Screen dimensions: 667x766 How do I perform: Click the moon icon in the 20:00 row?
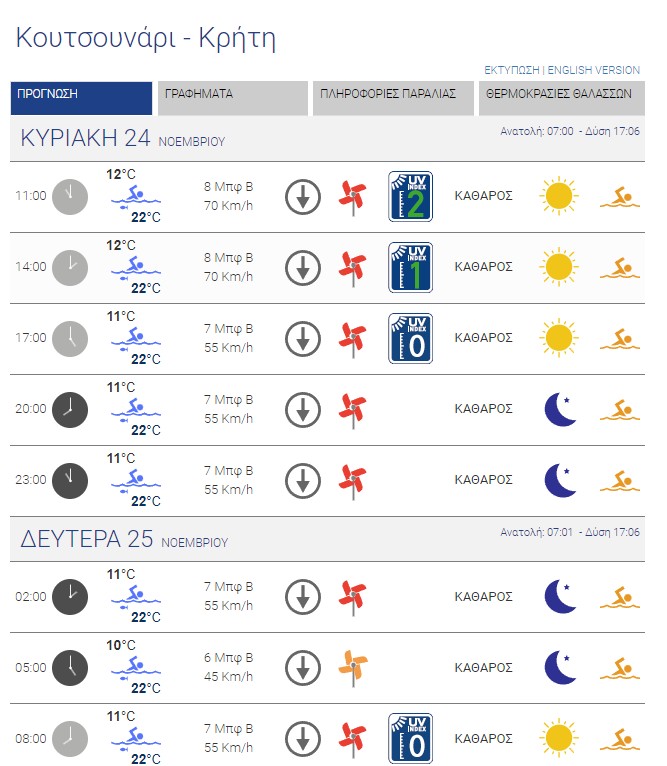pyautogui.click(x=560, y=409)
